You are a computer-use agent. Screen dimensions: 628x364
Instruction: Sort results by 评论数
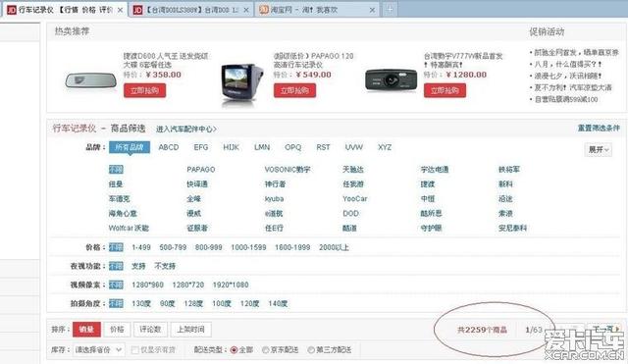[150, 329]
